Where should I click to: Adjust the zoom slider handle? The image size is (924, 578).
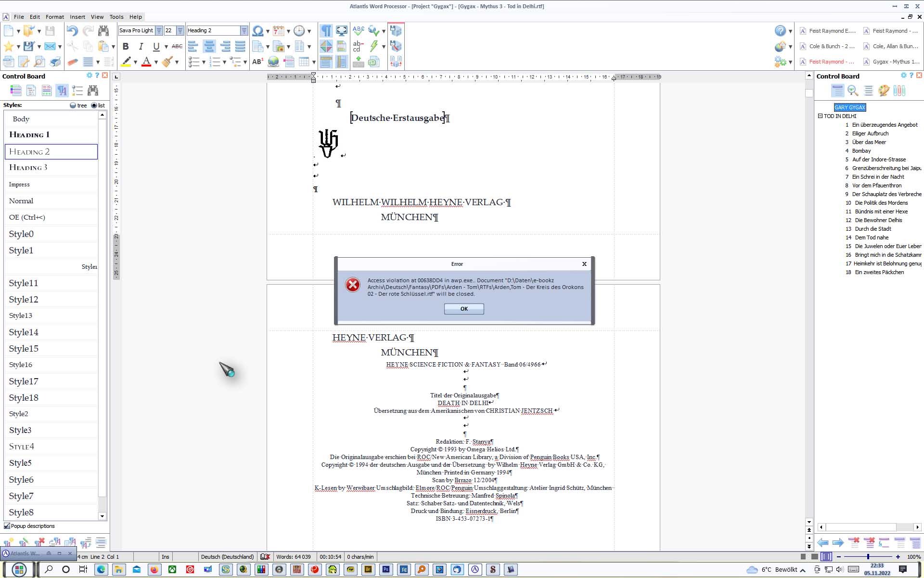tap(868, 556)
